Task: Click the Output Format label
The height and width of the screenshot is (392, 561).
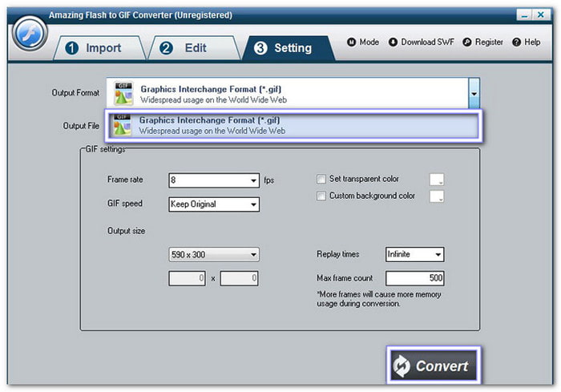Action: click(x=75, y=93)
